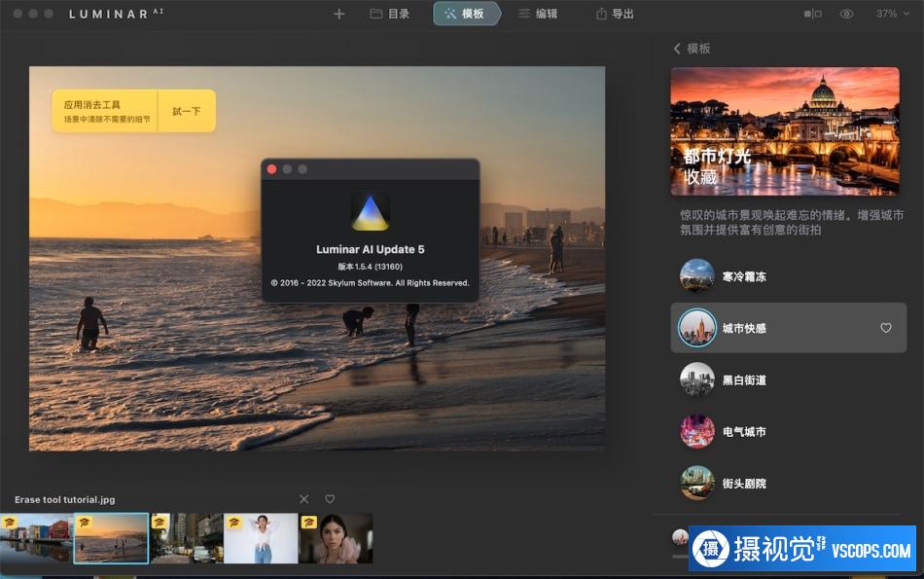Click the 电气城市 round thumbnail icon

click(697, 432)
